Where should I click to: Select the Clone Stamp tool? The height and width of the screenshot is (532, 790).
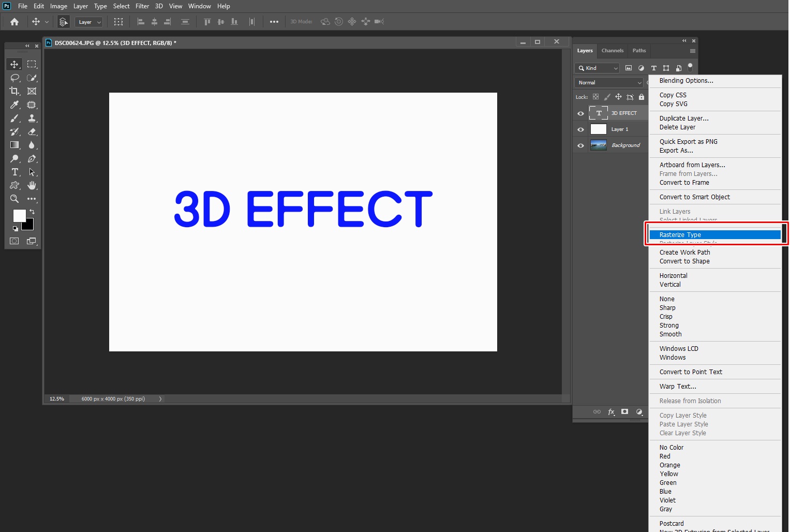32,118
